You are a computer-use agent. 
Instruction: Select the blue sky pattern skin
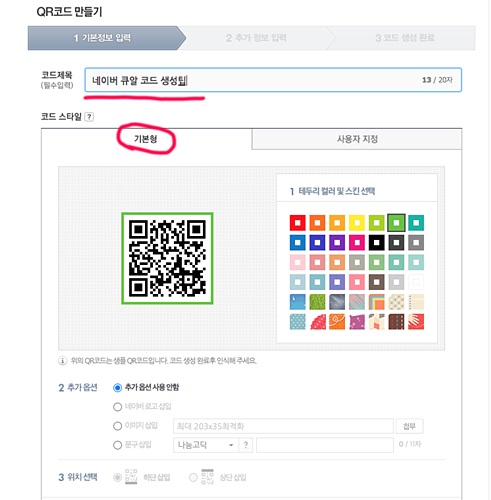[297, 302]
